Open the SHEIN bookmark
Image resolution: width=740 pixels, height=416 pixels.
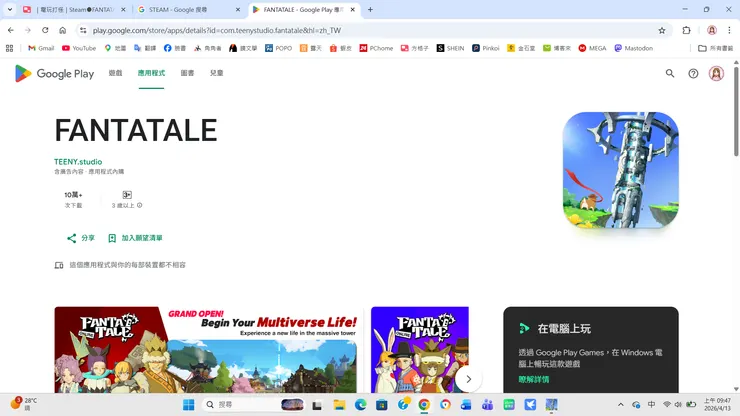pos(450,48)
